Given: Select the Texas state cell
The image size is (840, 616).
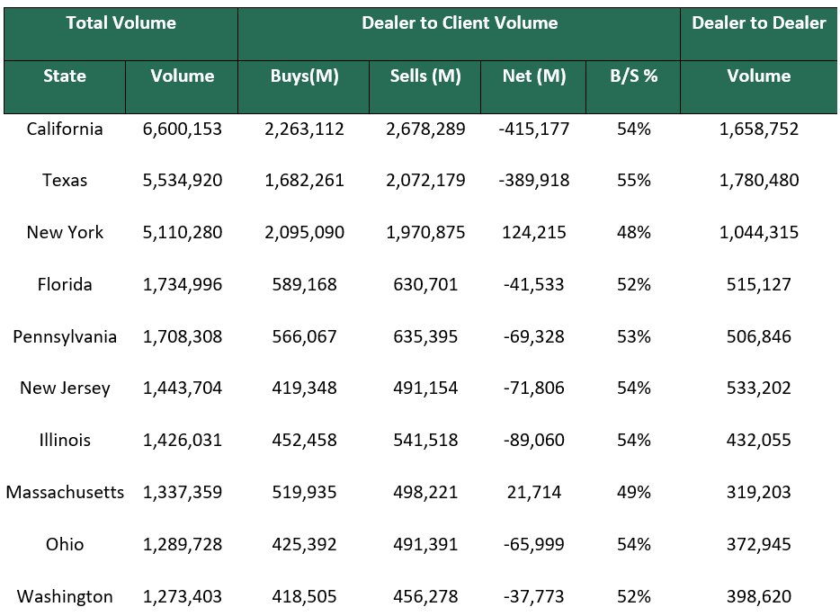Looking at the screenshot, I should (x=65, y=181).
